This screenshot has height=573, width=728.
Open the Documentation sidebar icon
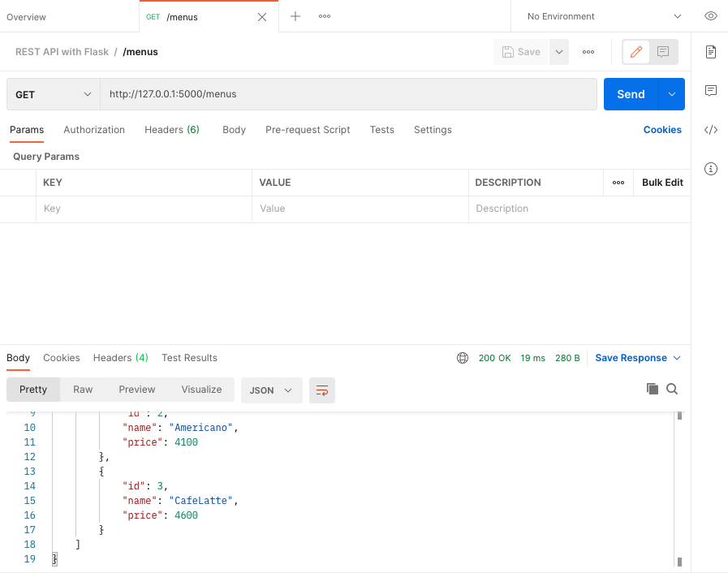[x=711, y=52]
